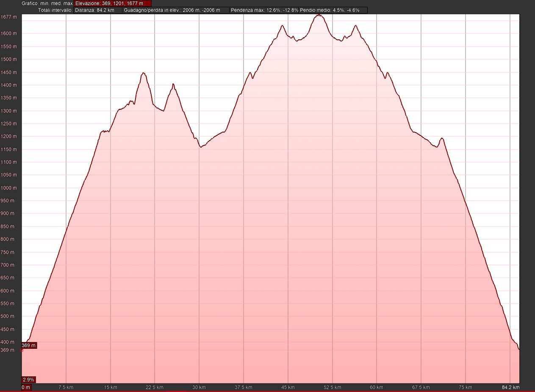Click the 369 m minimum axis label

[8, 350]
